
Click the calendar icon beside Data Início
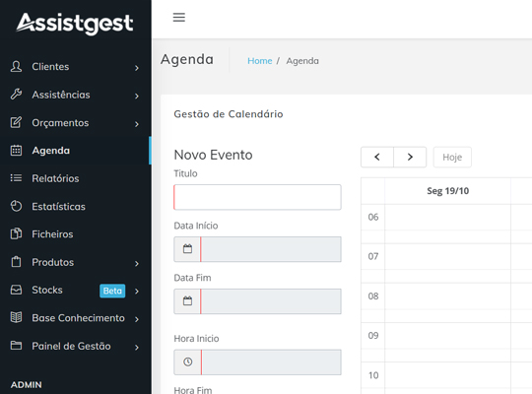tap(187, 249)
